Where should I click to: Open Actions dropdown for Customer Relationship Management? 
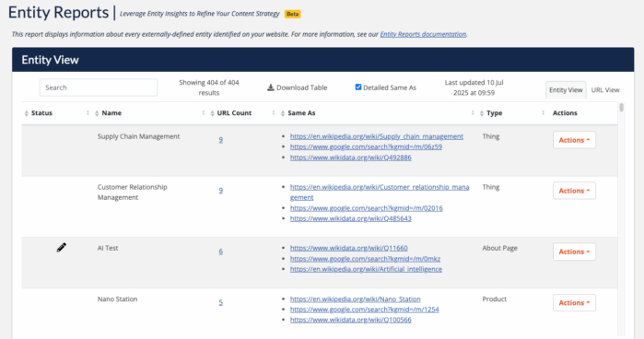[x=574, y=191]
